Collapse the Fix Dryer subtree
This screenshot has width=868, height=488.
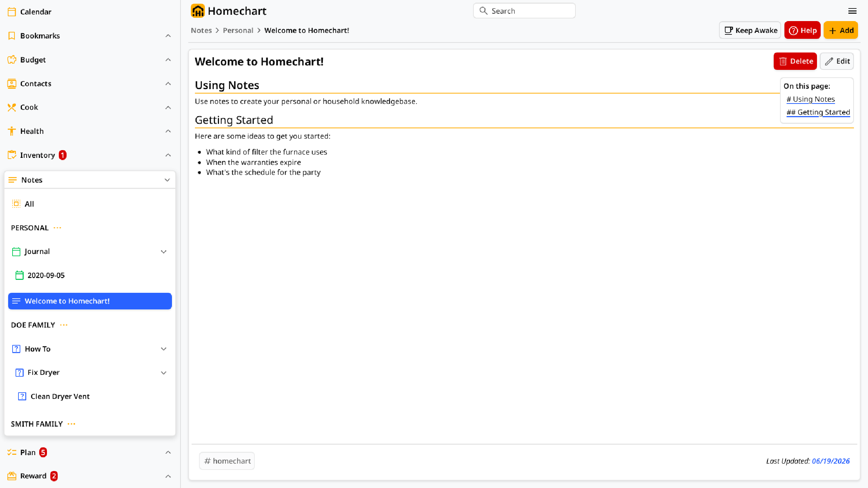[x=163, y=373]
